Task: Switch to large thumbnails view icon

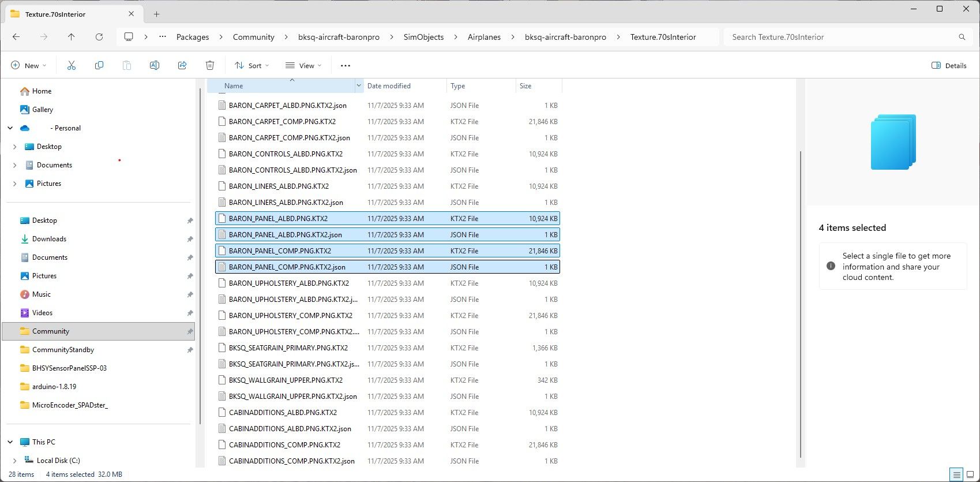Action: pos(970,474)
